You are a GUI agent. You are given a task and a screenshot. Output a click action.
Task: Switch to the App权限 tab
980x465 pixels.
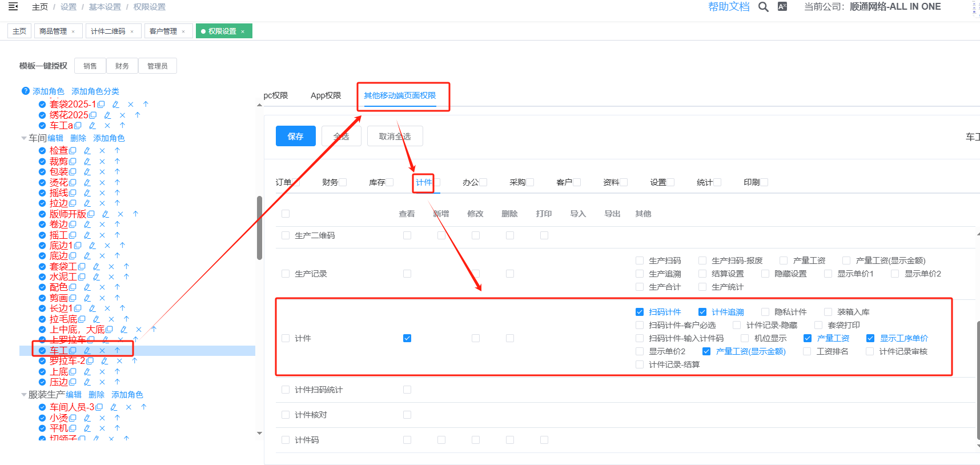326,95
